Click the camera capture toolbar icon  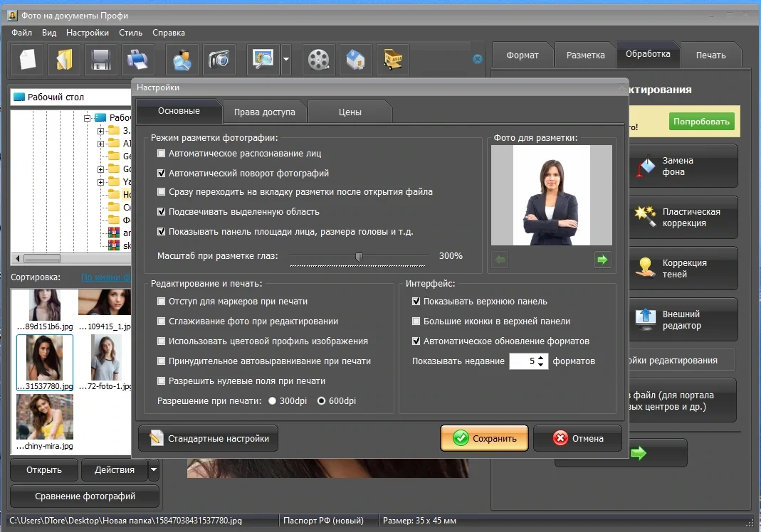[219, 60]
